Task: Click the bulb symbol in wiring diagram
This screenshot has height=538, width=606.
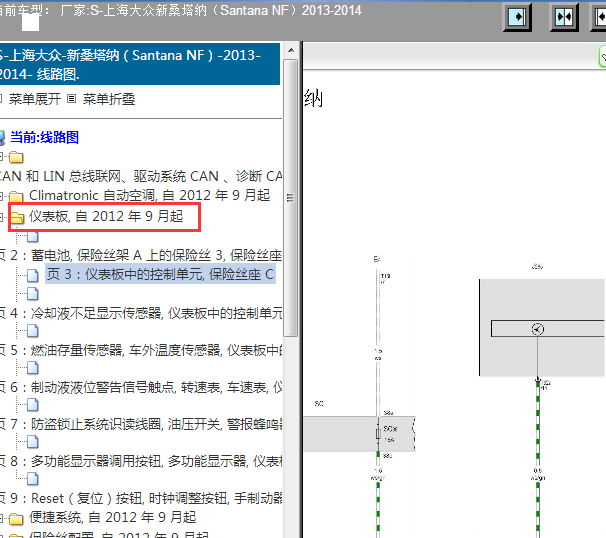Action: [x=538, y=329]
